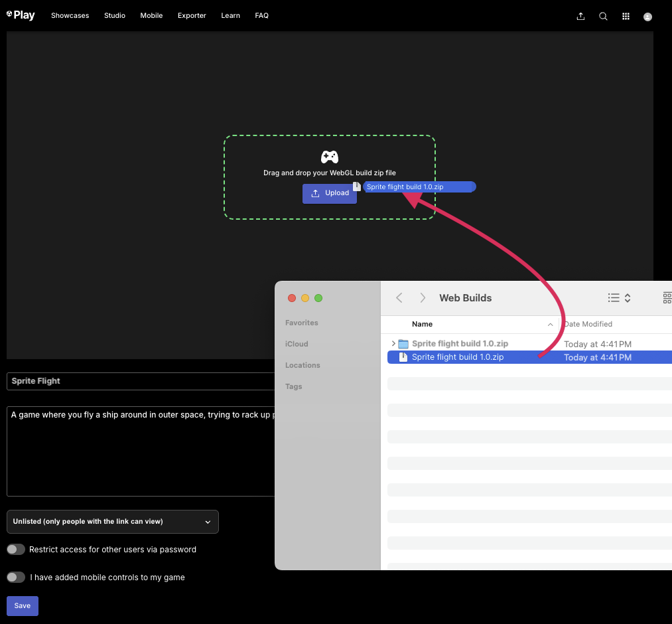Go to the Exporter page
The image size is (672, 624).
coord(192,16)
